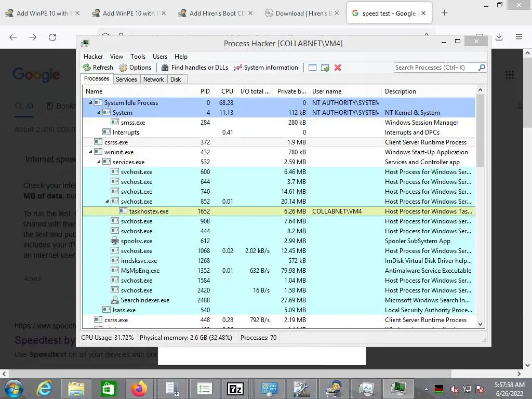Select the spoolsv.exe process
Viewport: 532px width, 399px height.
point(279,241)
